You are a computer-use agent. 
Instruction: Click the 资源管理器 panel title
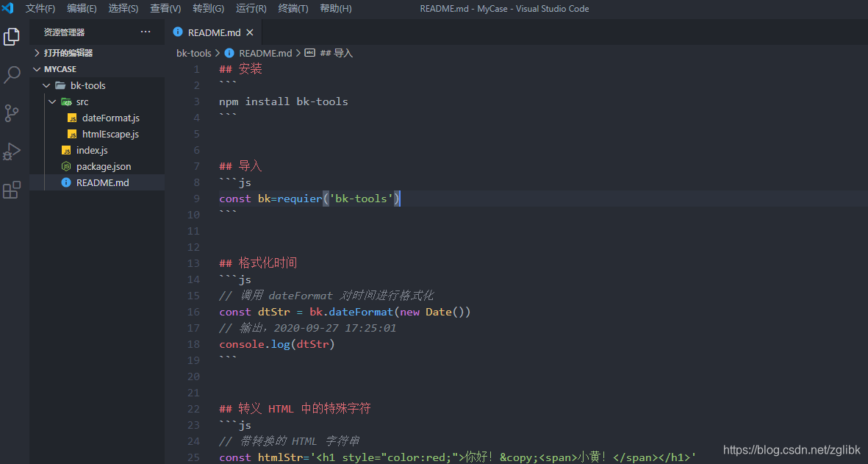tap(64, 32)
